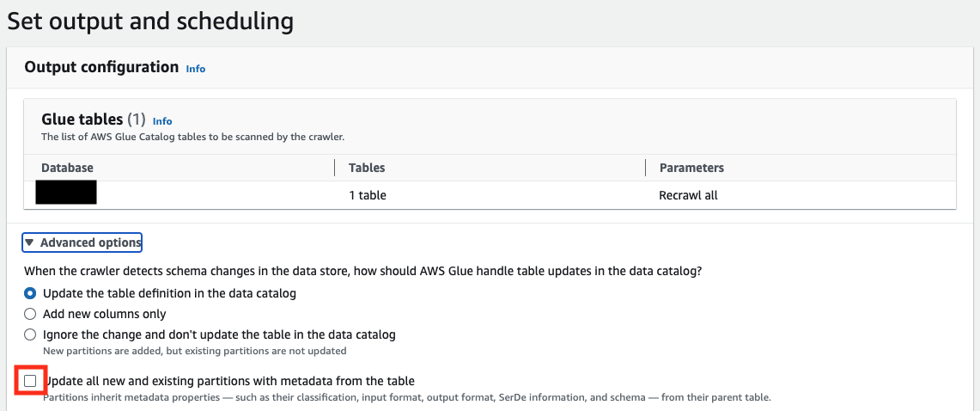Select 'Ignore the change' radio option
Image resolution: width=980 pixels, height=411 pixels.
(x=30, y=334)
